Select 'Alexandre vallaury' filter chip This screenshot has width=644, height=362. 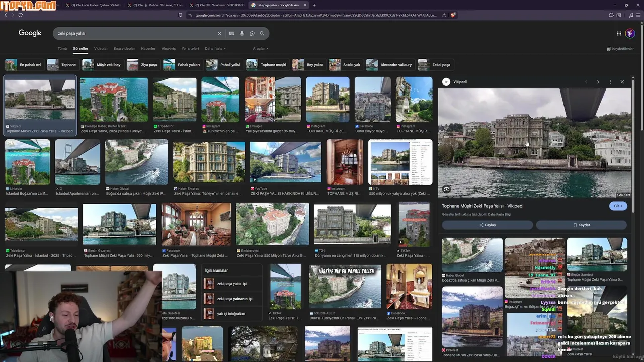(x=390, y=65)
